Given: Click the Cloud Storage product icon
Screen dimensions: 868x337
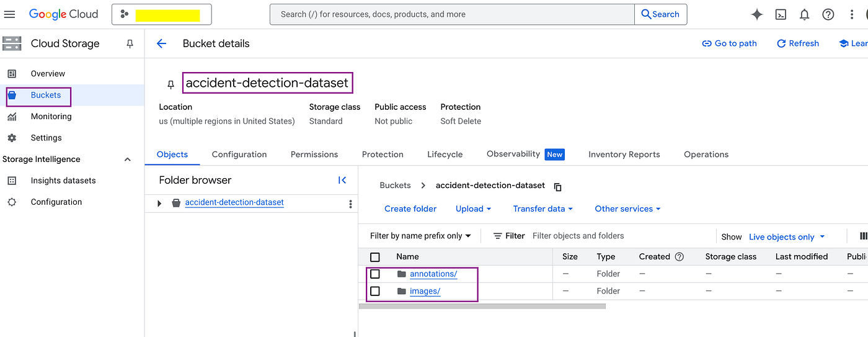Looking at the screenshot, I should click(x=12, y=43).
